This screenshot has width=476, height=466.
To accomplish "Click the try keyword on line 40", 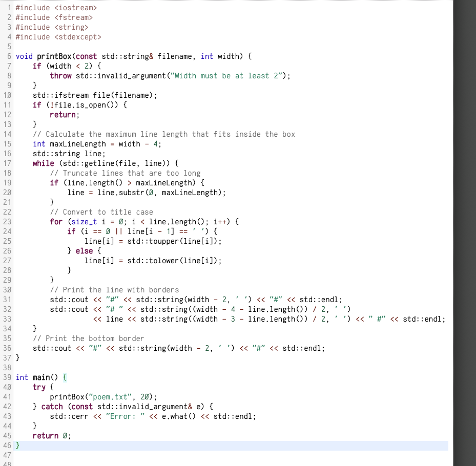I will (x=39, y=387).
